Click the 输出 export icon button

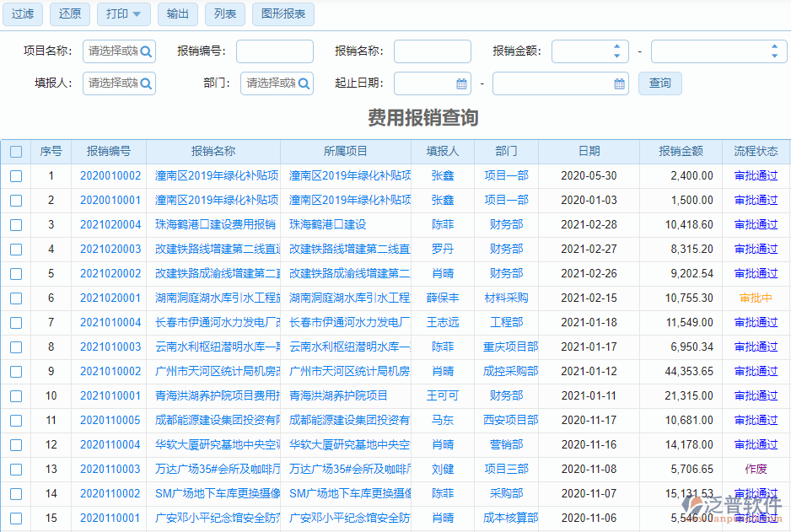point(177,14)
